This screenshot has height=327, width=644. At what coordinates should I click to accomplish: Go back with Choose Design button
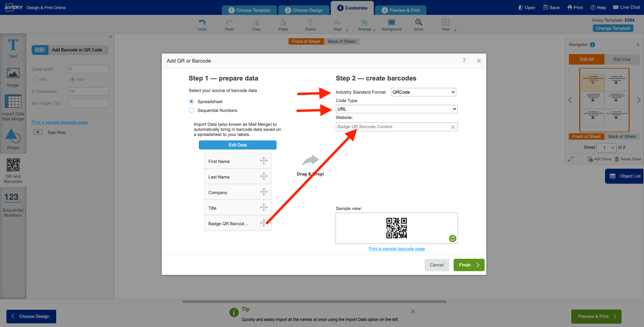[31, 317]
